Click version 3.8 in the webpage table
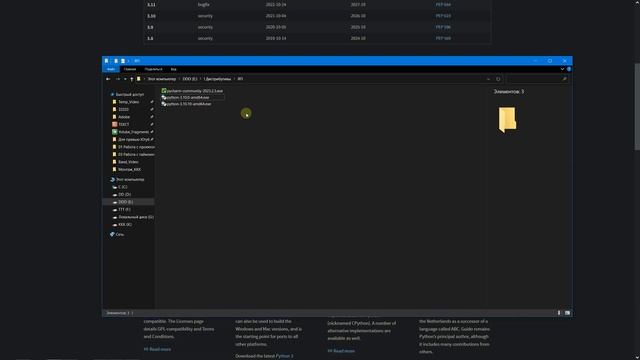This screenshot has width=640, height=360. pos(150,38)
